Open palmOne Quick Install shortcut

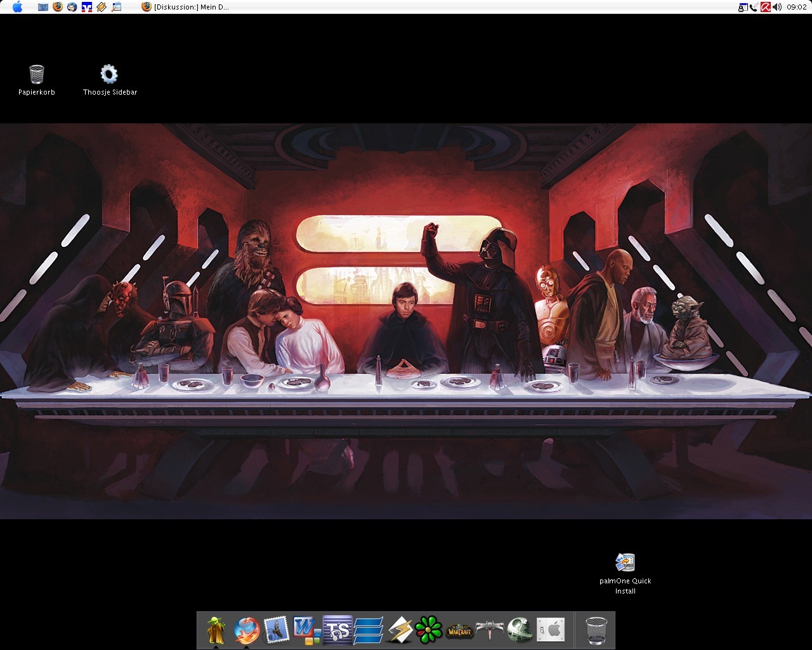click(625, 563)
